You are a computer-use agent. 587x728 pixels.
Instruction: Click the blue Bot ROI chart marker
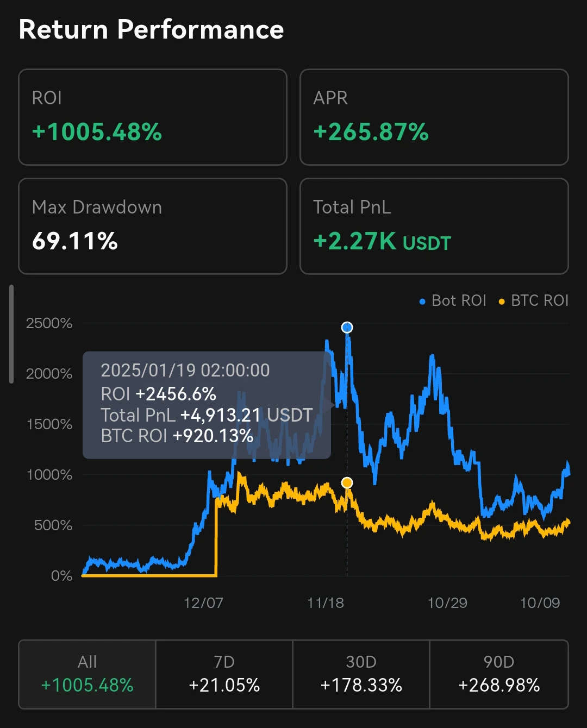tap(347, 328)
